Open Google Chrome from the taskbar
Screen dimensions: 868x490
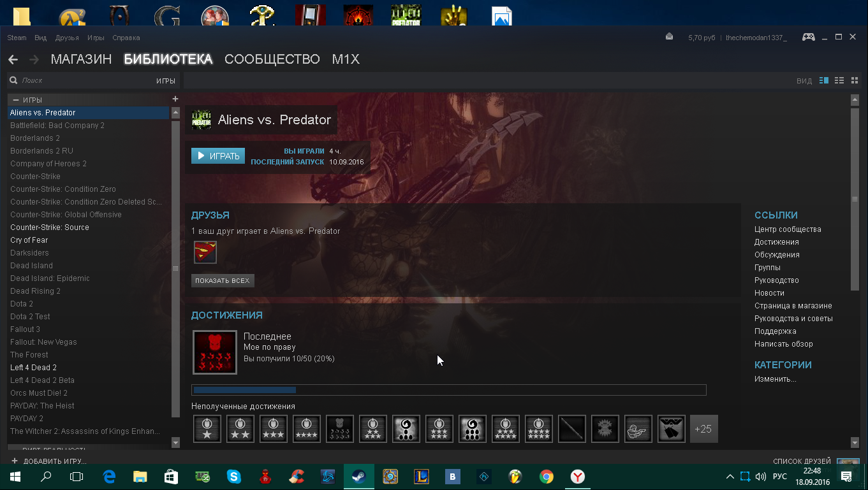point(546,476)
